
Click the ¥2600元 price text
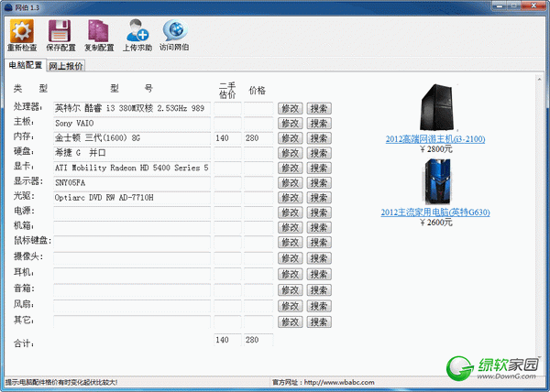pos(436,223)
